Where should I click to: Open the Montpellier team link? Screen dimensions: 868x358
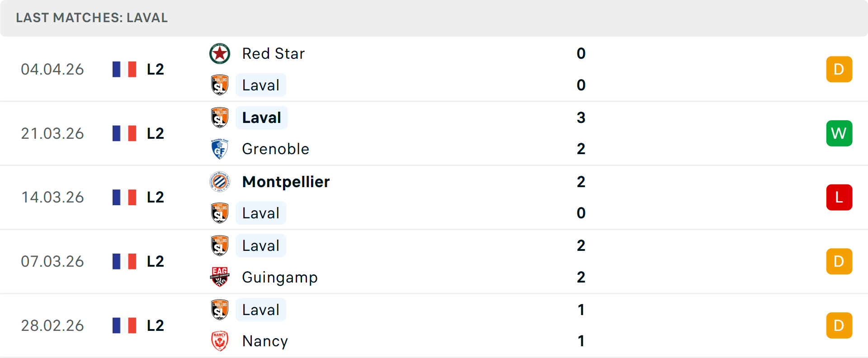pyautogui.click(x=286, y=182)
